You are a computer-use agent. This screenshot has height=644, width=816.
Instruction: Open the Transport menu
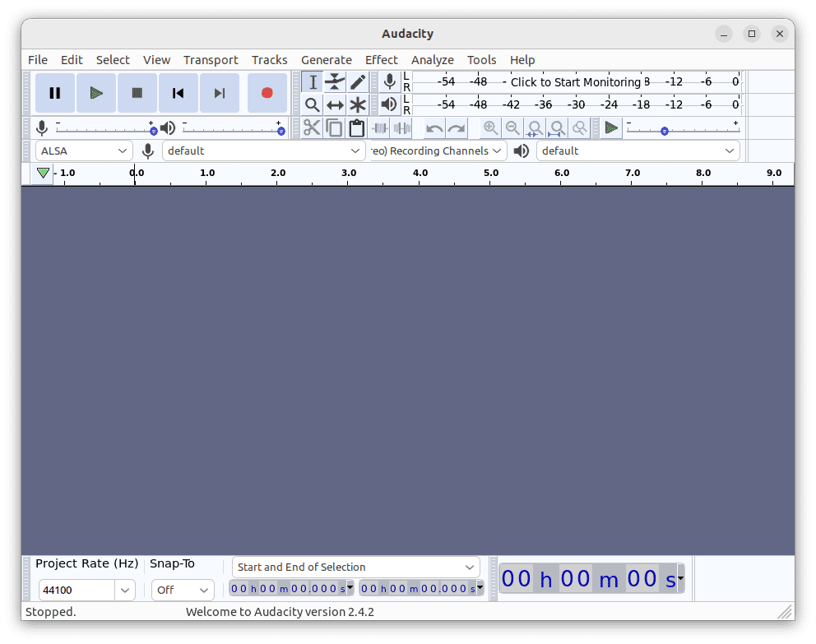coord(211,59)
